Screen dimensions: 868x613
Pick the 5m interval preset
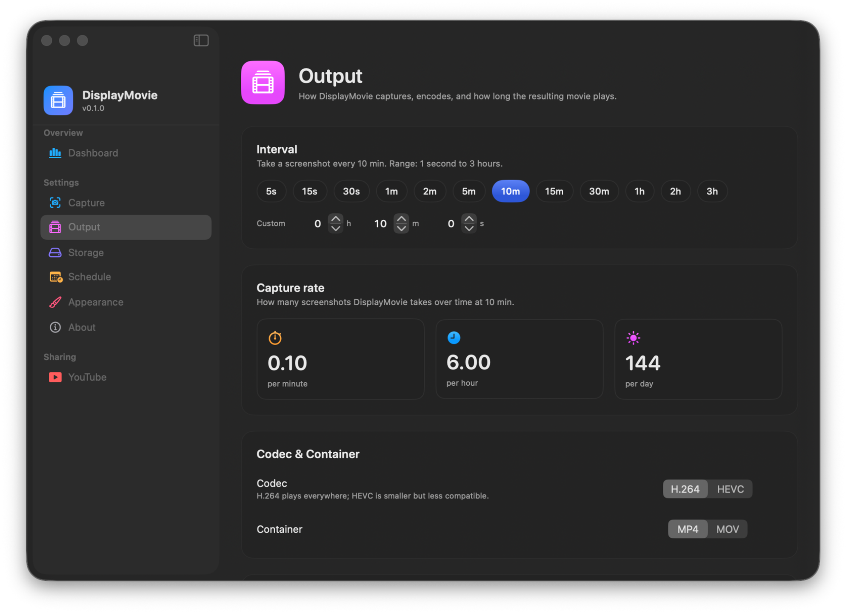click(468, 191)
